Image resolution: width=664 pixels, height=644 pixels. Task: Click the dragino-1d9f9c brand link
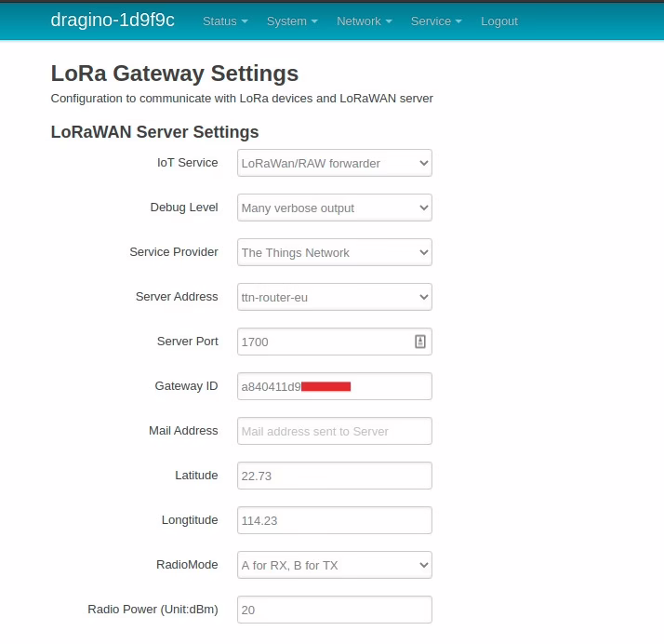tap(113, 20)
